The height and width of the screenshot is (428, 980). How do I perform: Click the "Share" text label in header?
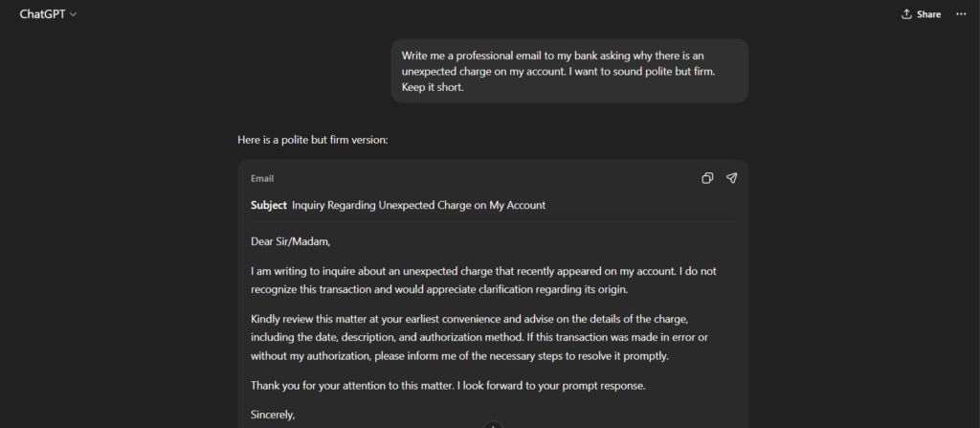pyautogui.click(x=928, y=14)
